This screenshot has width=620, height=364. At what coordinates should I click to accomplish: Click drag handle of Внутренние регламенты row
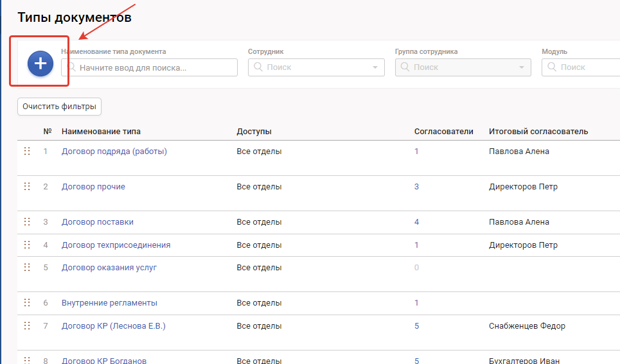point(27,303)
